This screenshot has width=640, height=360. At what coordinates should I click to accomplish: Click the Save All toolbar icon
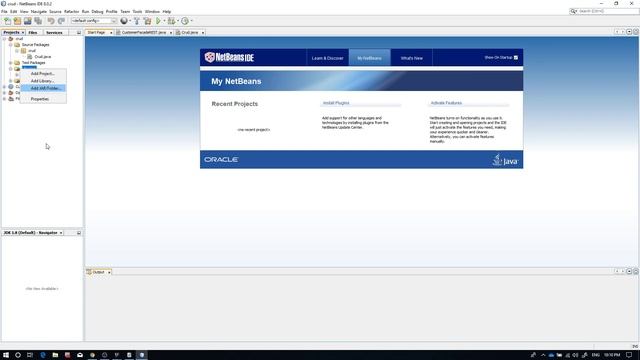click(x=38, y=21)
